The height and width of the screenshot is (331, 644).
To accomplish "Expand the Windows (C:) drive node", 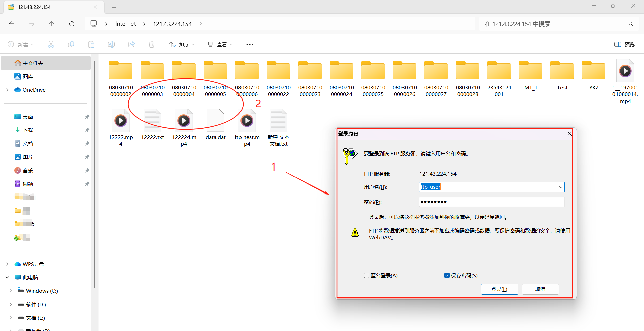I will [11, 291].
